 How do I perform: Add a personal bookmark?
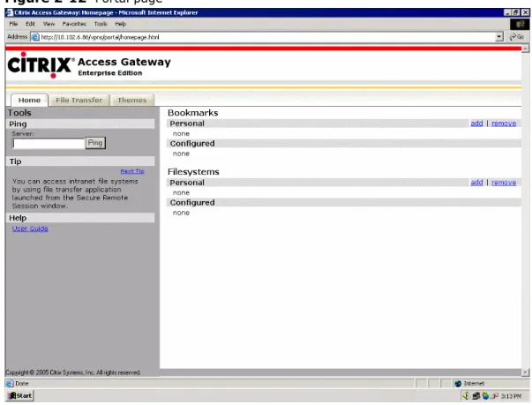(476, 124)
